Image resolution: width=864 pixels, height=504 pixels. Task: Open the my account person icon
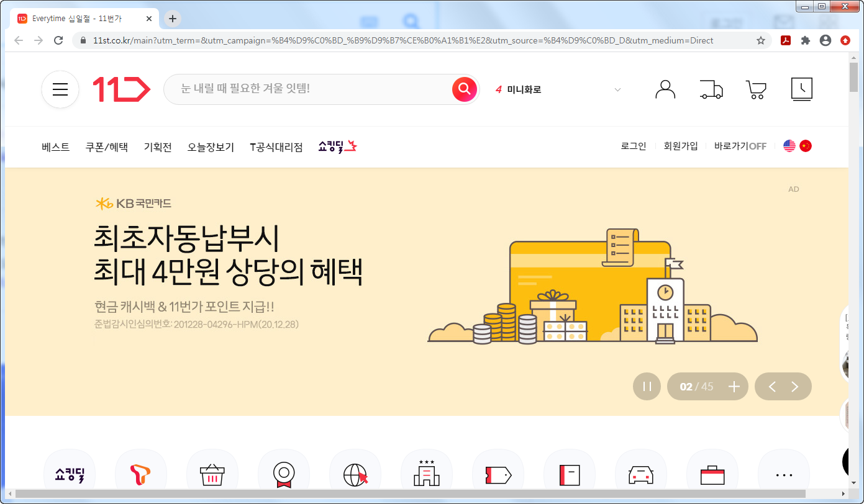[665, 89]
